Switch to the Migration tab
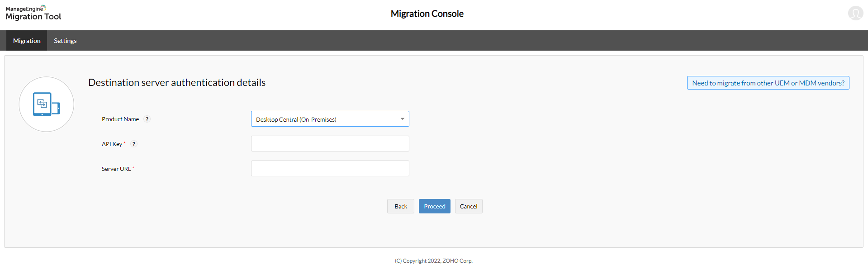The height and width of the screenshot is (274, 868). (x=27, y=41)
